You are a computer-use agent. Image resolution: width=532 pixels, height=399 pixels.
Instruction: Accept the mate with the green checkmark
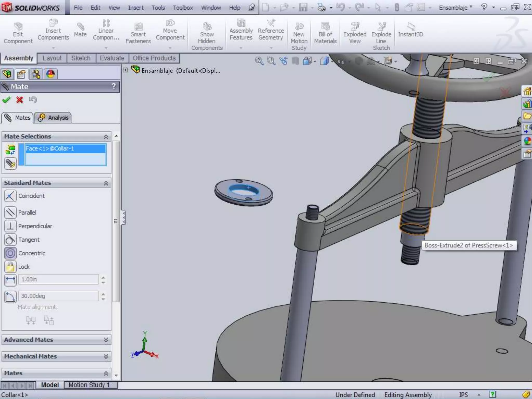click(6, 100)
